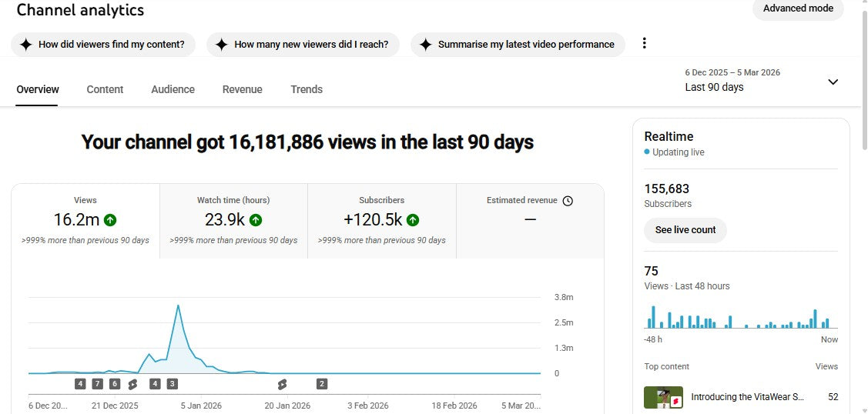The height and width of the screenshot is (414, 868).
Task: Click the green arrow beside Subscribers +120.5k
Action: [413, 220]
